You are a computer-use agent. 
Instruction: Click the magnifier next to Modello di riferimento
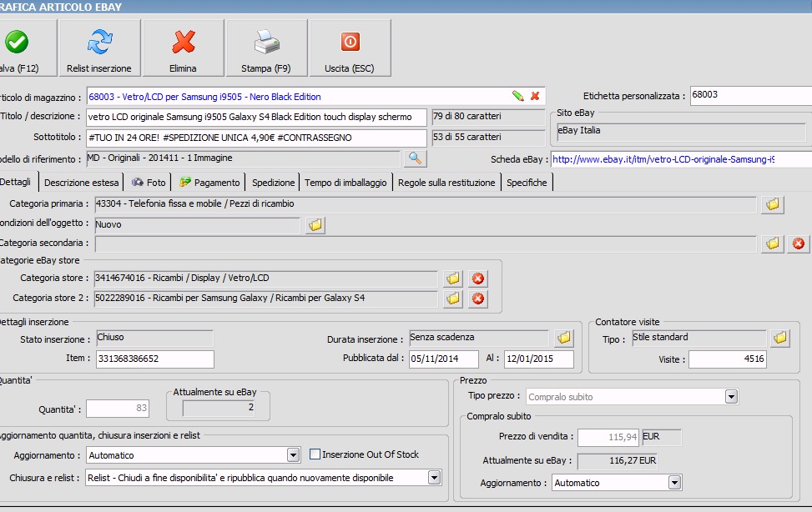pos(414,158)
